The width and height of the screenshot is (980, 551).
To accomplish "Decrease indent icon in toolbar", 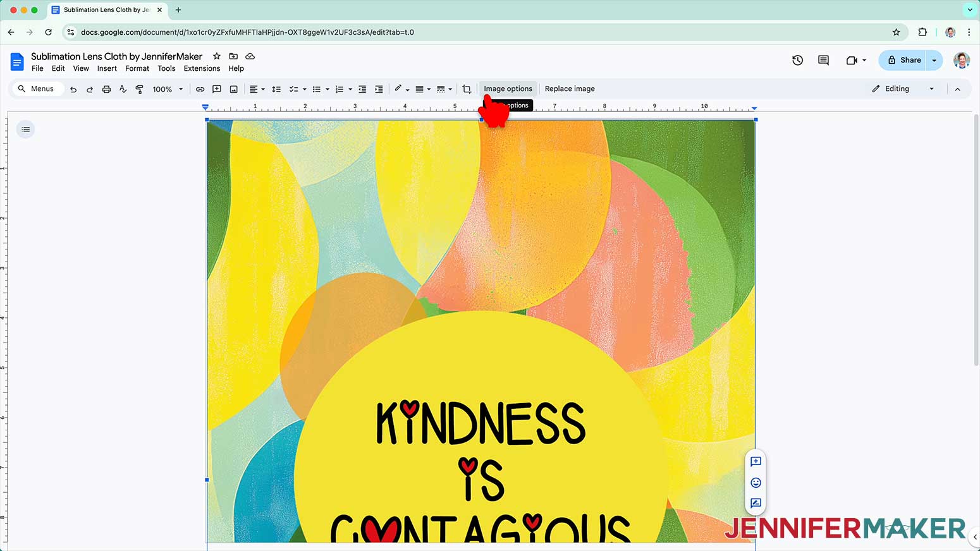I will tap(362, 89).
